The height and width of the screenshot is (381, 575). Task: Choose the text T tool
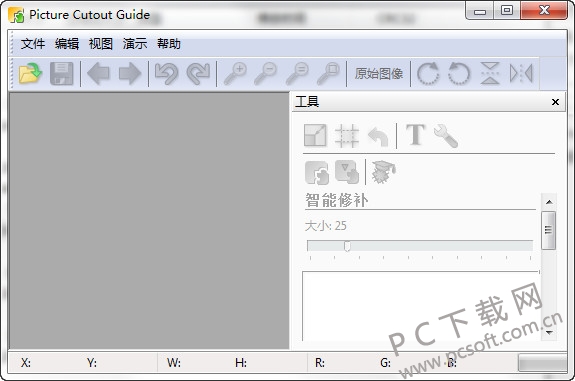tap(415, 135)
